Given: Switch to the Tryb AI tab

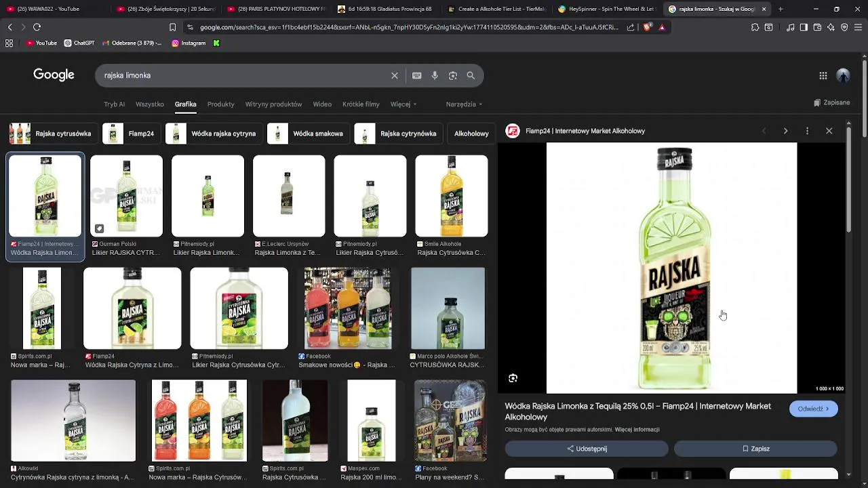Looking at the screenshot, I should pyautogui.click(x=114, y=104).
